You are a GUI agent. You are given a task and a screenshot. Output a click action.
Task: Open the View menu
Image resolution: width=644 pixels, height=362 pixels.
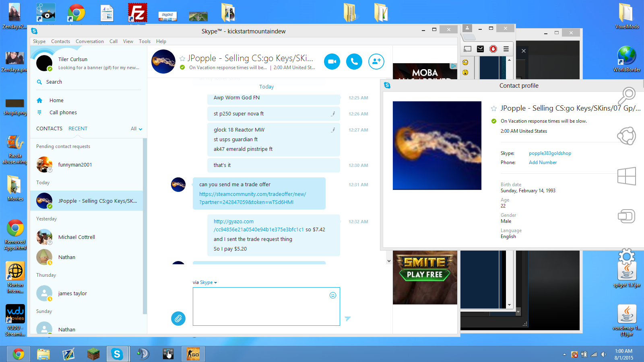(x=128, y=41)
